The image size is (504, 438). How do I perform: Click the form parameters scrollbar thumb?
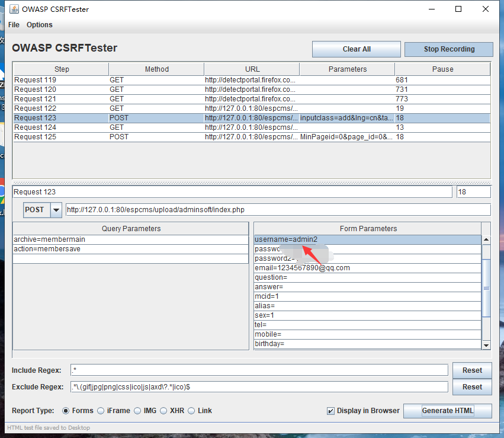coord(486,288)
